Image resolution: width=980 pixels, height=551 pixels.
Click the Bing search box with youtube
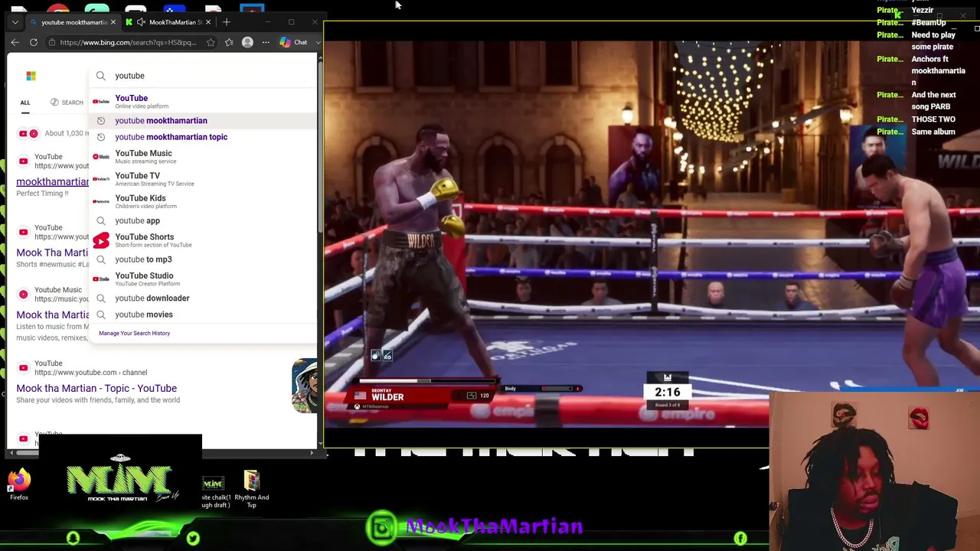(203, 76)
